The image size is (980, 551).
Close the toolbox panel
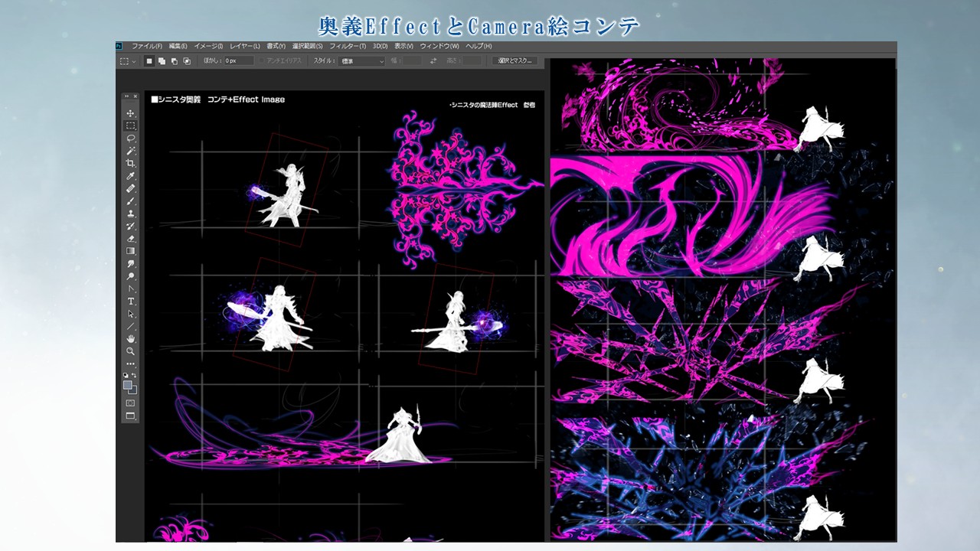tap(137, 96)
